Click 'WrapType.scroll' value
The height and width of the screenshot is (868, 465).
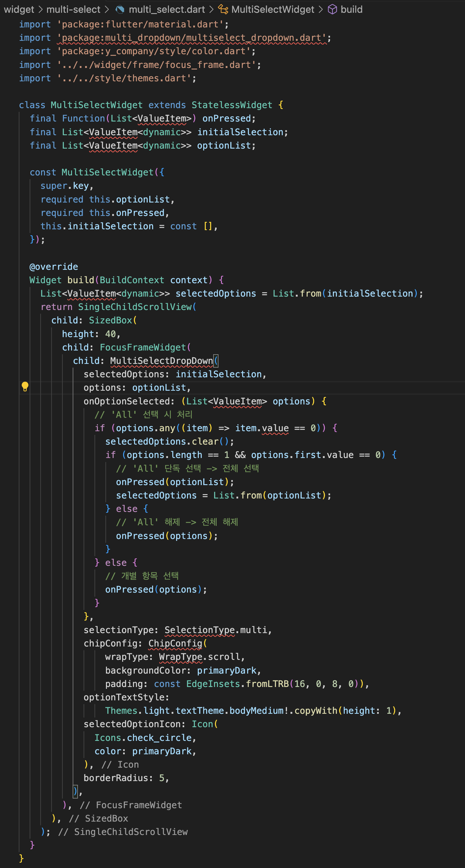pos(199,657)
